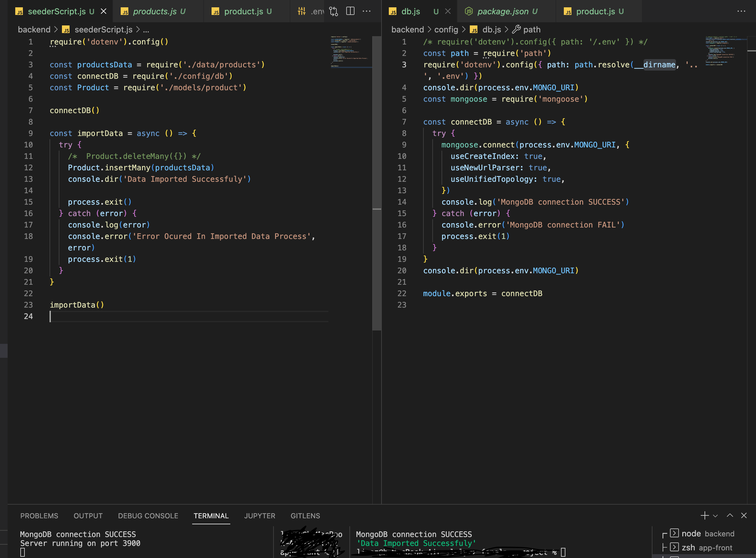Image resolution: width=756 pixels, height=558 pixels.
Task: Click the left editor minimap
Action: (x=351, y=51)
